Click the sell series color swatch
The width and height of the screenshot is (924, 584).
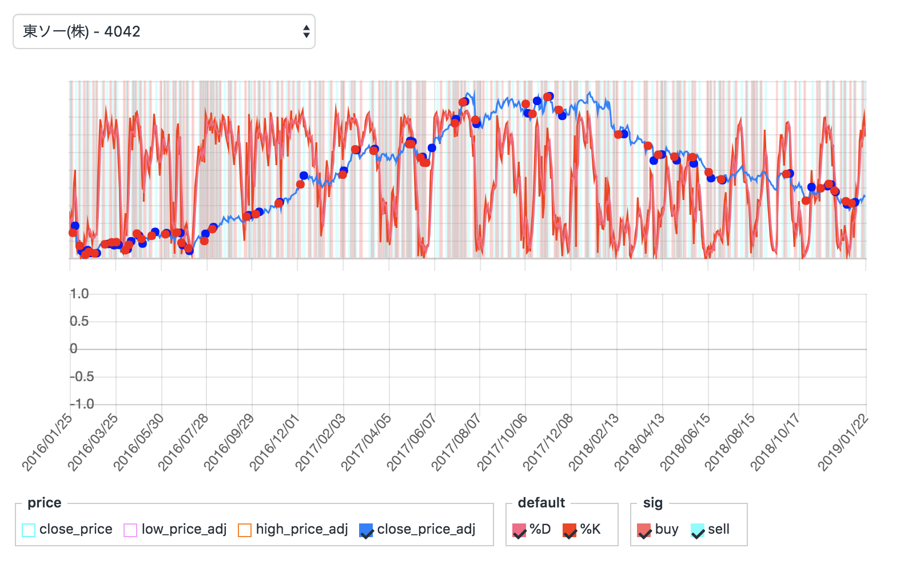[699, 530]
